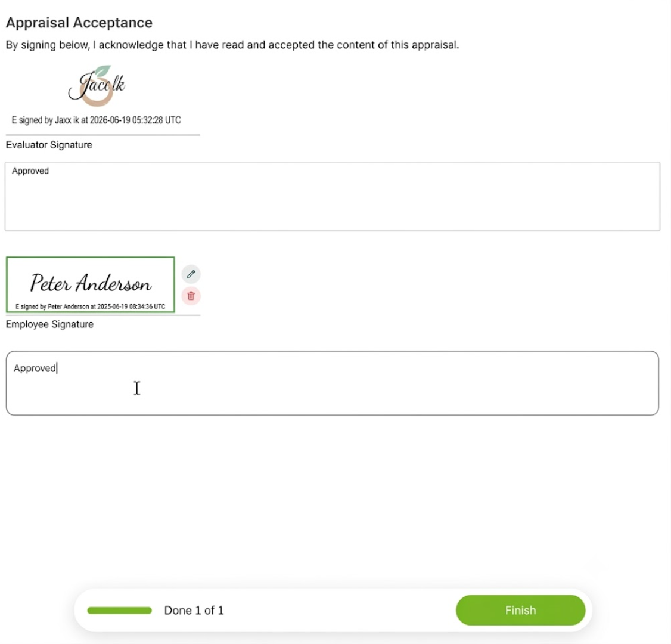This screenshot has height=644, width=671.
Task: Click the Employee Signature label
Action: pyautogui.click(x=49, y=324)
